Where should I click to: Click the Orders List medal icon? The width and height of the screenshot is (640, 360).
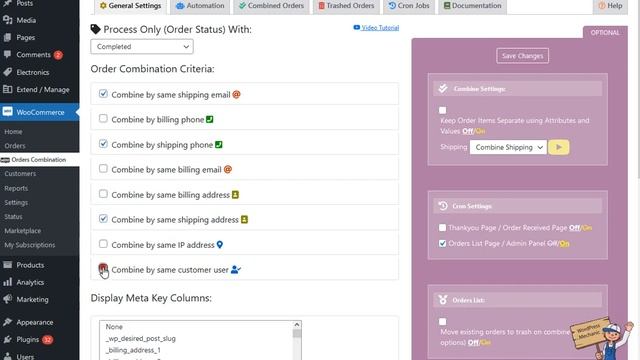pyautogui.click(x=443, y=300)
